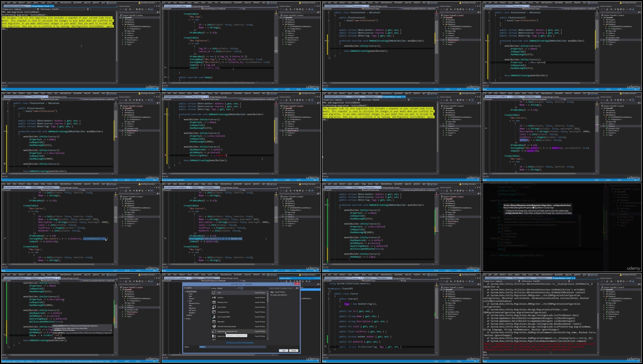643x364 pixels.
Task: Switch to Cover.cs tab in stack-trace frame
Action: pyautogui.click(x=530, y=278)
